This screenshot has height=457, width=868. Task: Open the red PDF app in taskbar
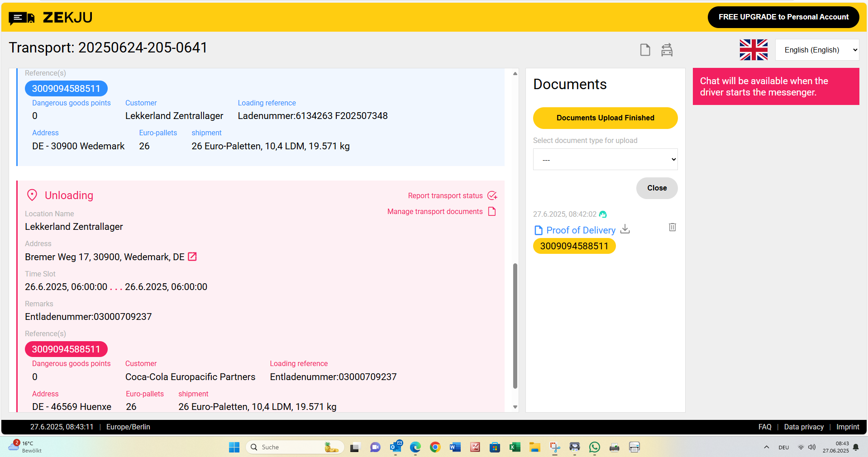click(475, 447)
